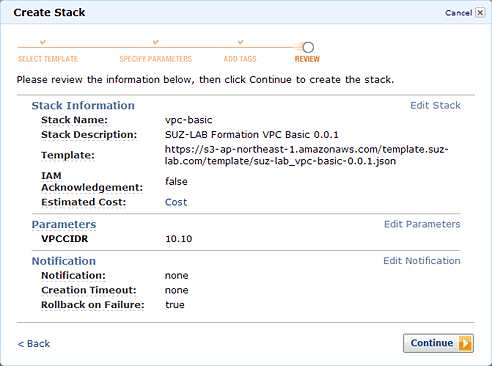Click the Notification section heading
This screenshot has height=366, width=492.
[x=64, y=261]
